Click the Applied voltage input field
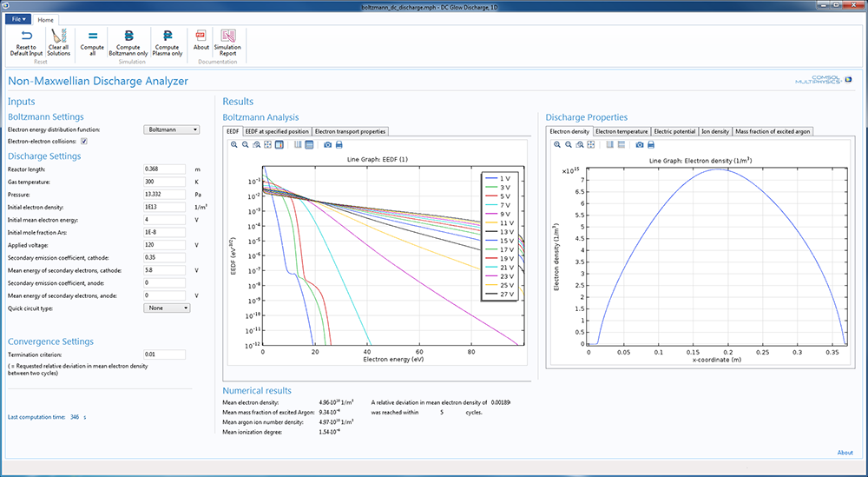The height and width of the screenshot is (477, 868). point(164,246)
